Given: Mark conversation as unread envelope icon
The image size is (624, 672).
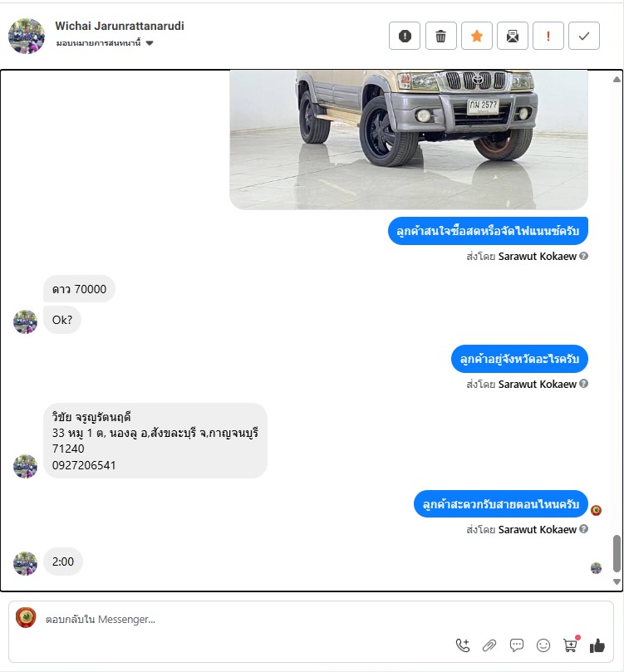Looking at the screenshot, I should (x=512, y=36).
